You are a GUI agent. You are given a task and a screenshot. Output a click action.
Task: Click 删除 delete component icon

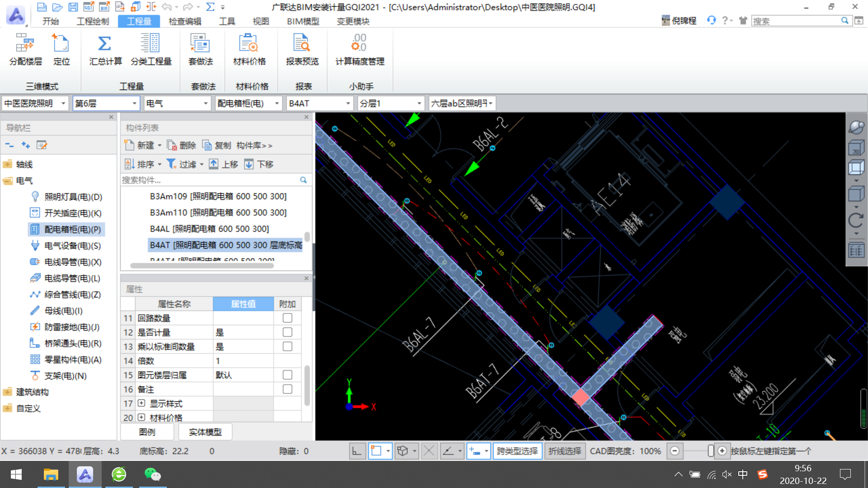(x=181, y=145)
